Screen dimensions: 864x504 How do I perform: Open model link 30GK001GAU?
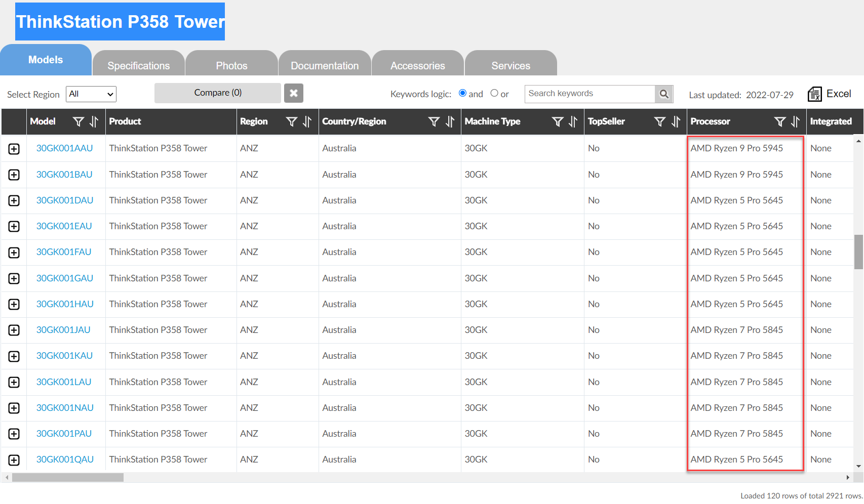pos(65,278)
